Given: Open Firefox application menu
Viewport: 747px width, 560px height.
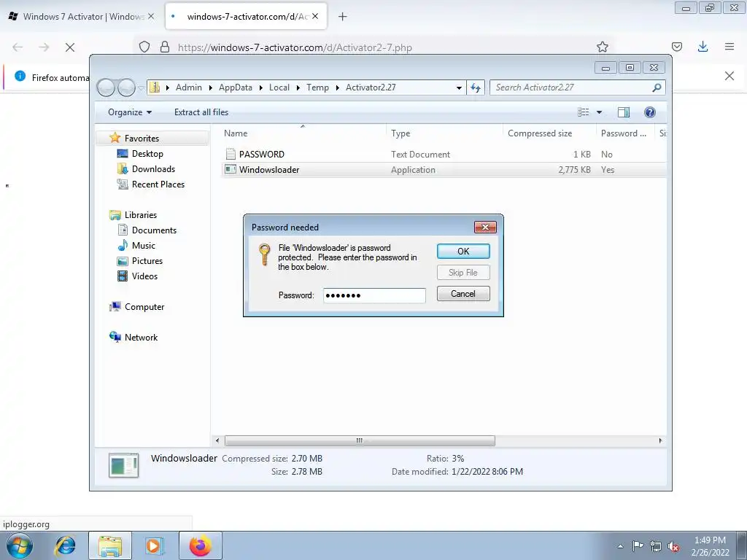Looking at the screenshot, I should click(x=729, y=47).
